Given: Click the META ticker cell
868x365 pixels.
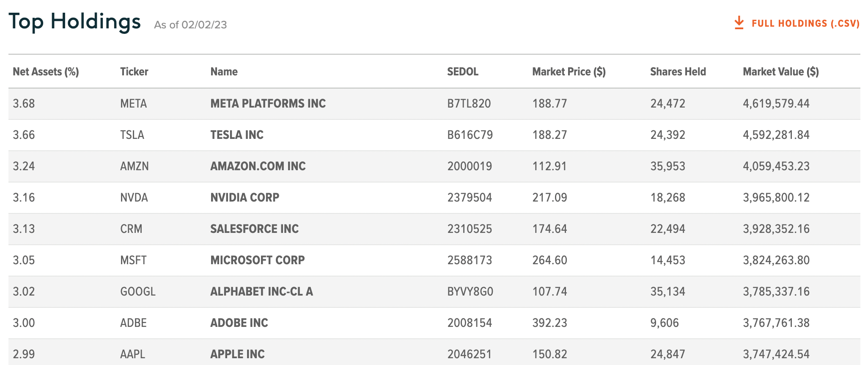Looking at the screenshot, I should pos(134,103).
